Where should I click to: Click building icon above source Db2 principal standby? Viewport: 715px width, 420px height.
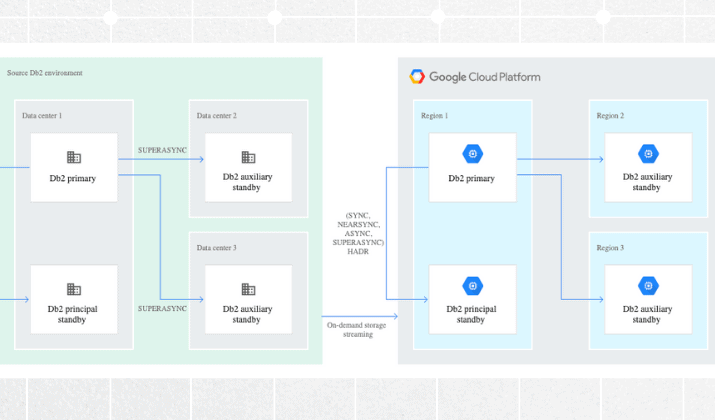74,289
